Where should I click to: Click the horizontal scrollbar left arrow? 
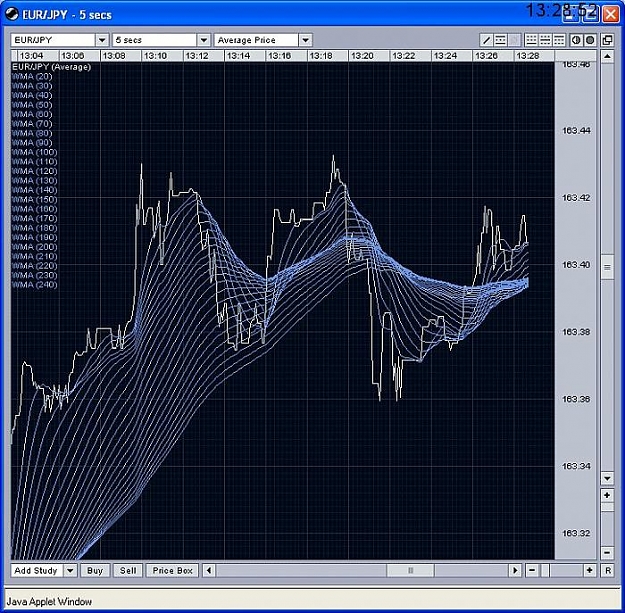click(x=209, y=570)
